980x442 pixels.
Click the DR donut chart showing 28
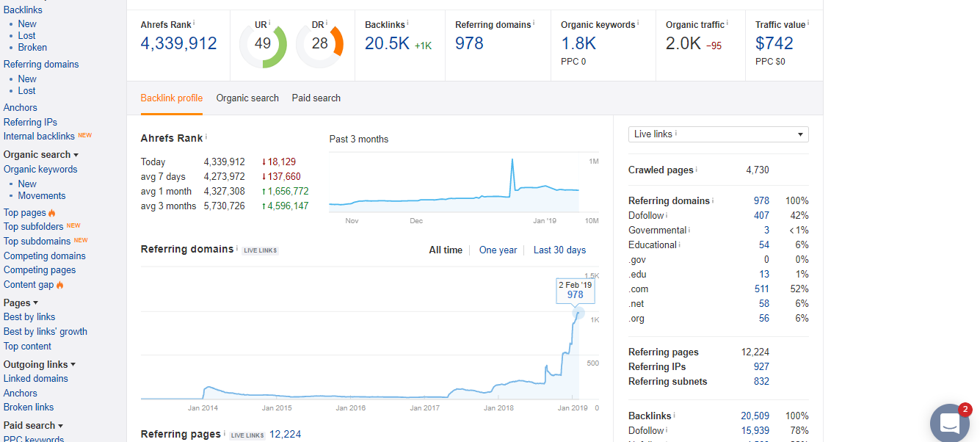pos(319,44)
